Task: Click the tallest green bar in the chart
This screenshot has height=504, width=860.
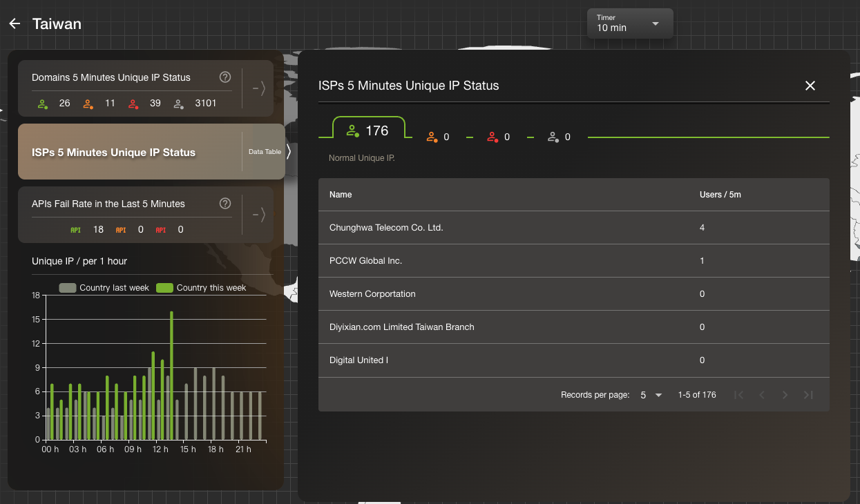Action: point(171,376)
